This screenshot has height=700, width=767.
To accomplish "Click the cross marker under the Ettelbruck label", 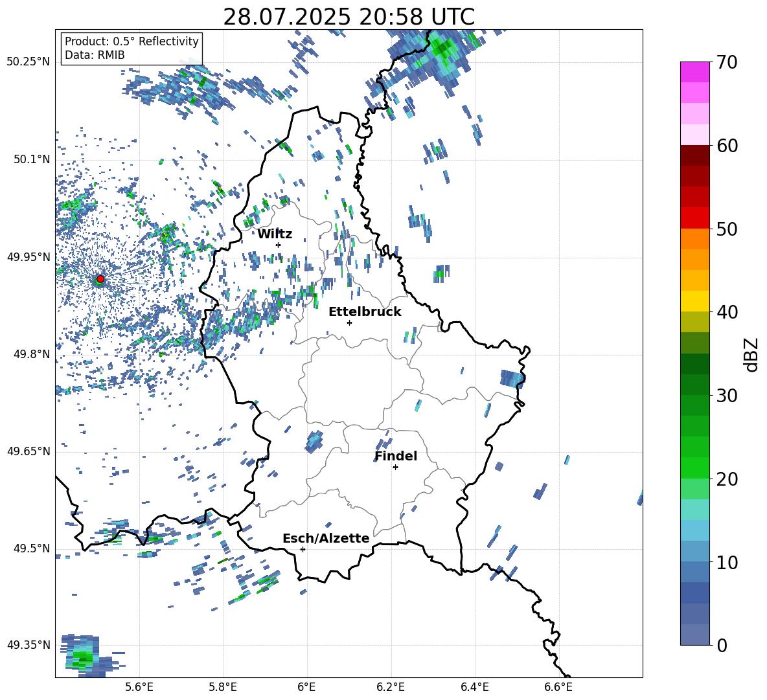I will pos(349,322).
